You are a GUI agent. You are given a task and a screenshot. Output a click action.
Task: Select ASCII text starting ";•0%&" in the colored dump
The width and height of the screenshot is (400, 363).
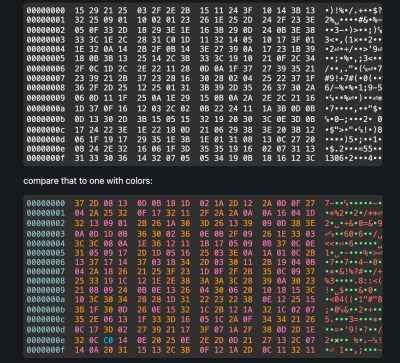pos(353,310)
